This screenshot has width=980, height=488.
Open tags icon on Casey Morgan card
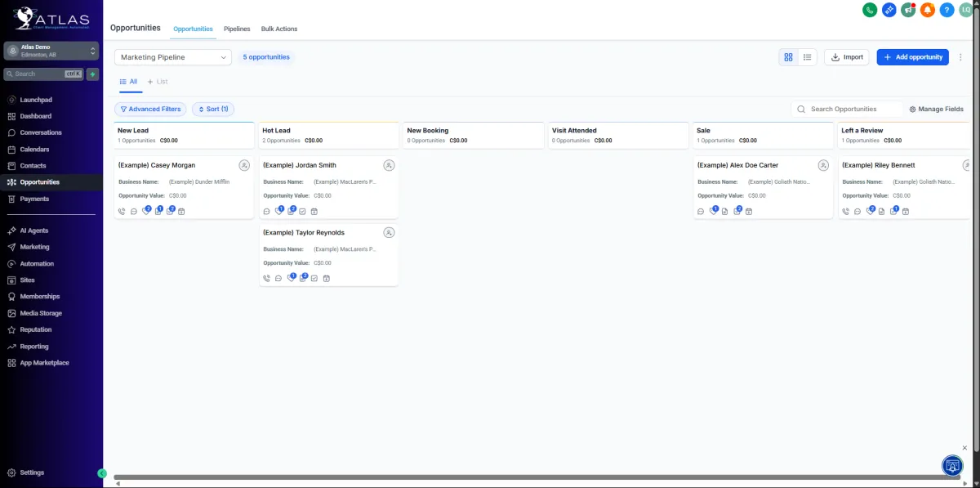(x=146, y=211)
